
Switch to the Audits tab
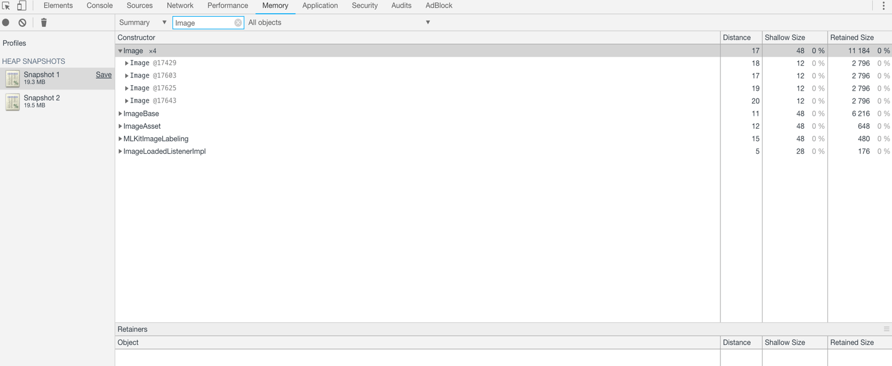[x=402, y=6]
